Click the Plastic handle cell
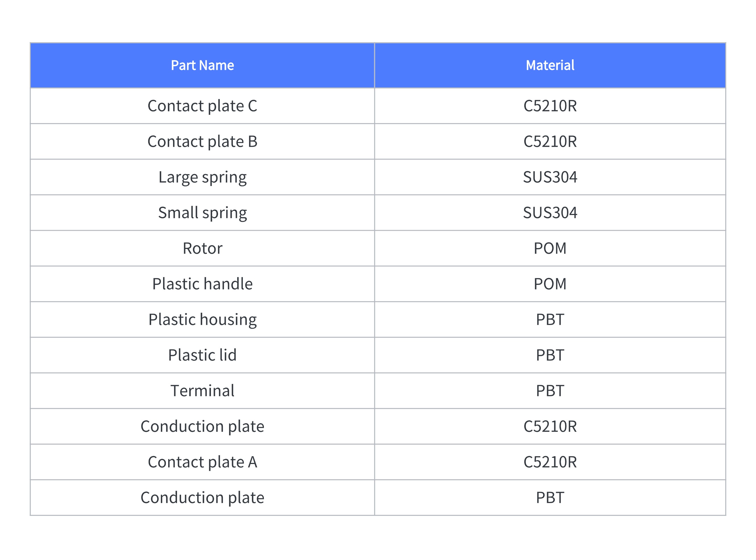Viewport: 756px width, 560px height. [202, 284]
